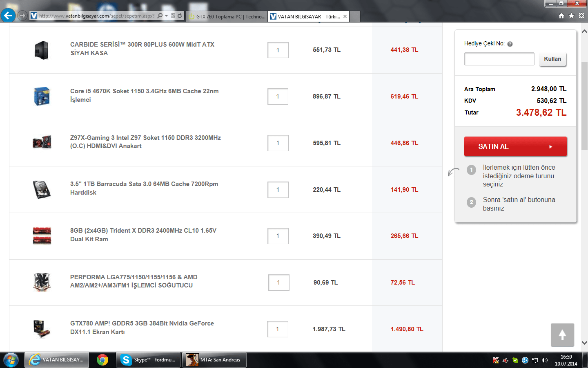Go back with the browser back arrow
The image size is (588, 368).
tap(8, 16)
